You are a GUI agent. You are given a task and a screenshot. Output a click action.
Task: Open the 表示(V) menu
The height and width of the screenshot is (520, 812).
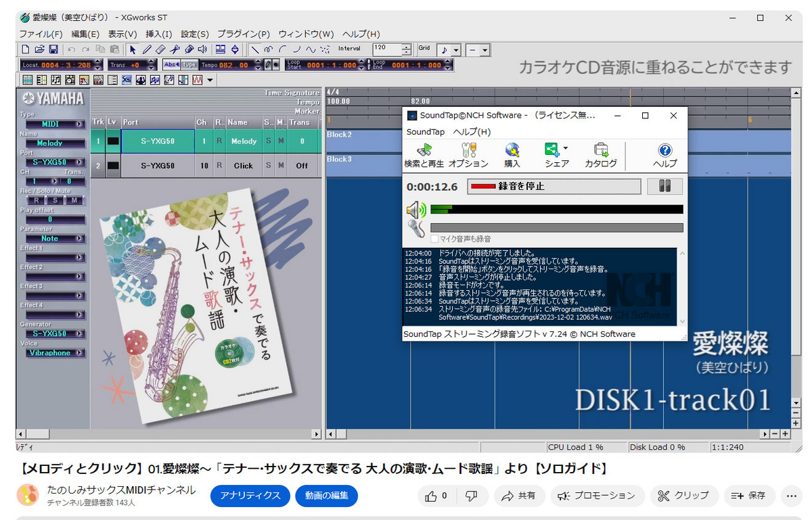pos(122,34)
